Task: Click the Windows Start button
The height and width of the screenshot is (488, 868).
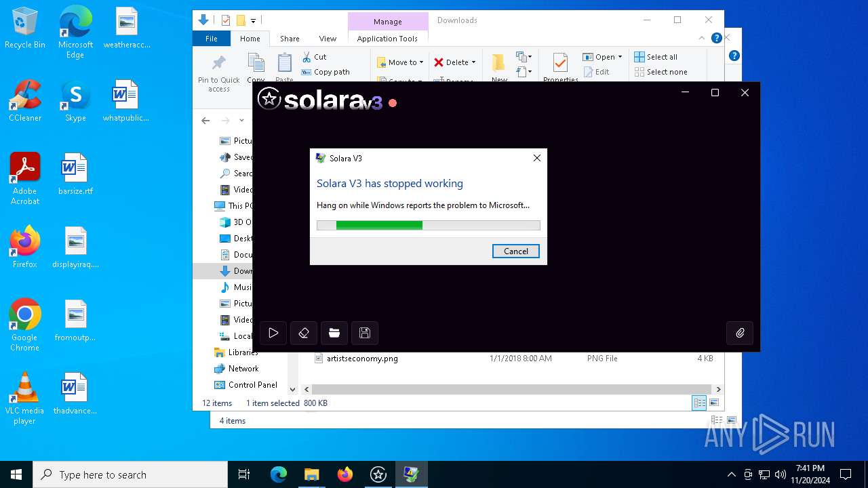Action: click(16, 474)
